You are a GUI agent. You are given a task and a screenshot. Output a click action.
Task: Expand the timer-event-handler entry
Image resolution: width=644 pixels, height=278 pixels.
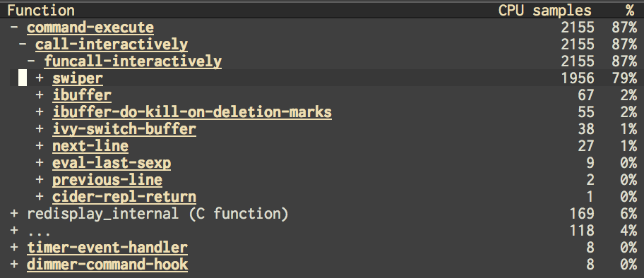[x=14, y=248]
